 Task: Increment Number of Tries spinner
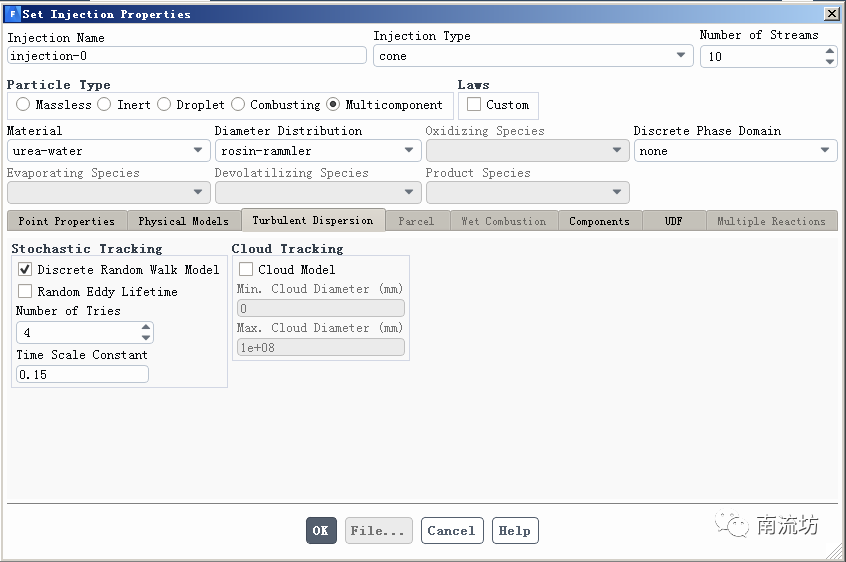(146, 327)
